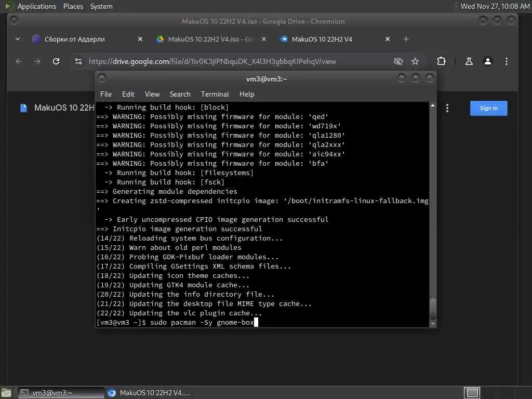The height and width of the screenshot is (399, 532).
Task: Open the tab search dropdown arrow
Action: [18, 39]
